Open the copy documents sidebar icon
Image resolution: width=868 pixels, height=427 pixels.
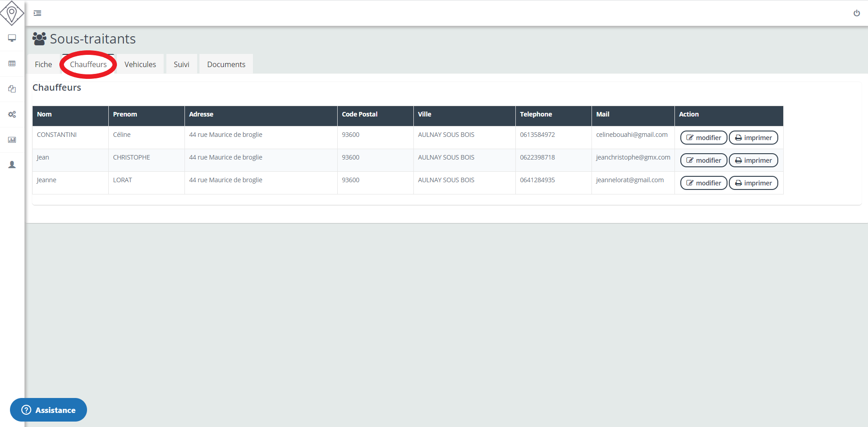click(x=12, y=89)
